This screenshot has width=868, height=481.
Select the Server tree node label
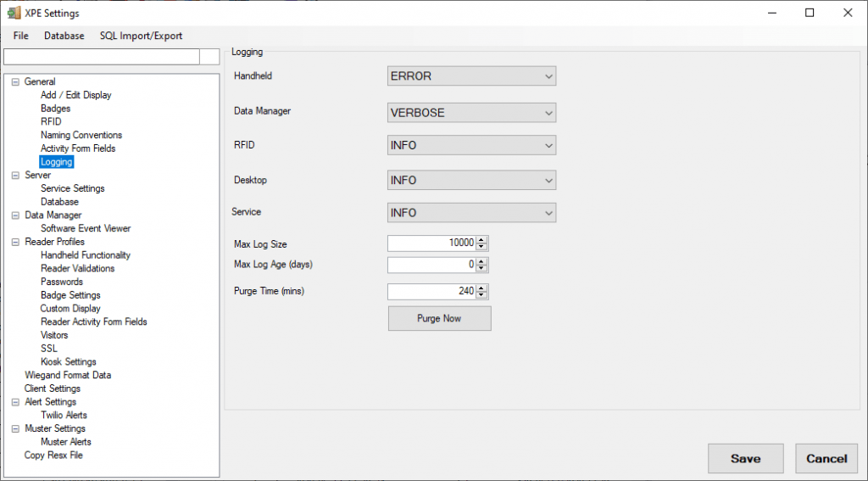(x=37, y=175)
